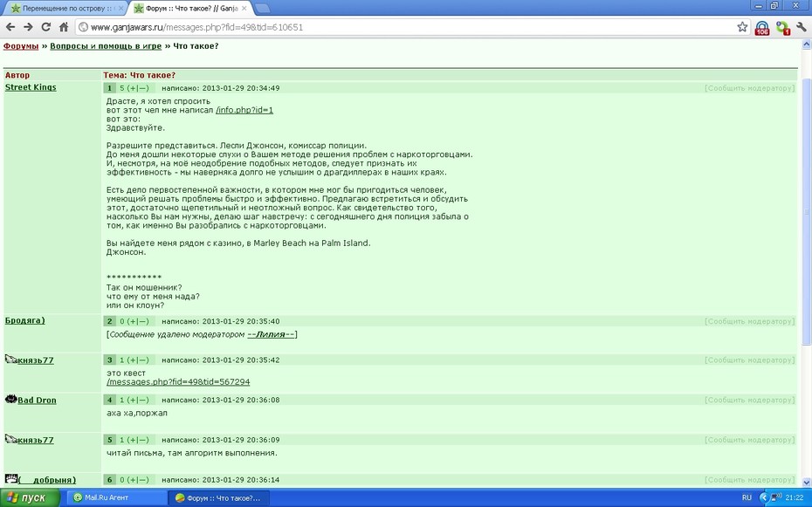Click the rating vote (+|—) on post 4
Viewport: 812px width, 507px height.
[137, 400]
